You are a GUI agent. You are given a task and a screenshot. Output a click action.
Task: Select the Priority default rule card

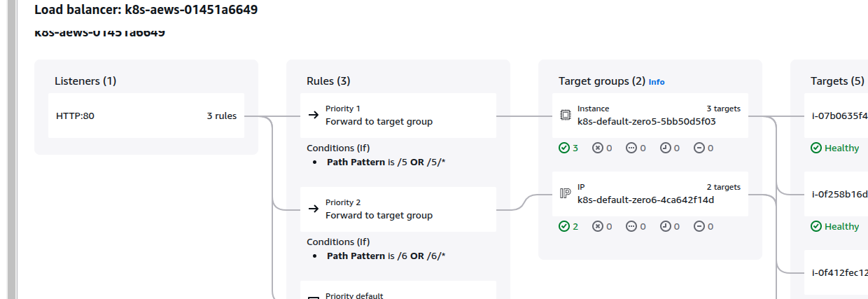point(398,290)
